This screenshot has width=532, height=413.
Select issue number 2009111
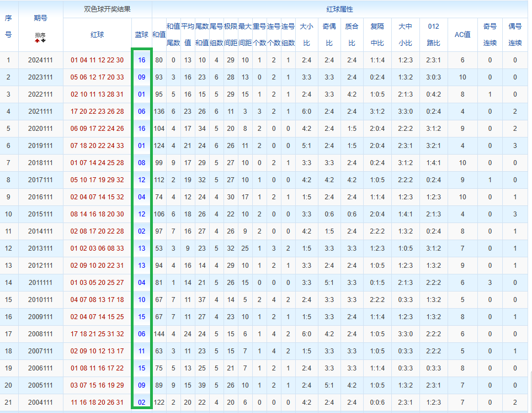click(x=40, y=316)
